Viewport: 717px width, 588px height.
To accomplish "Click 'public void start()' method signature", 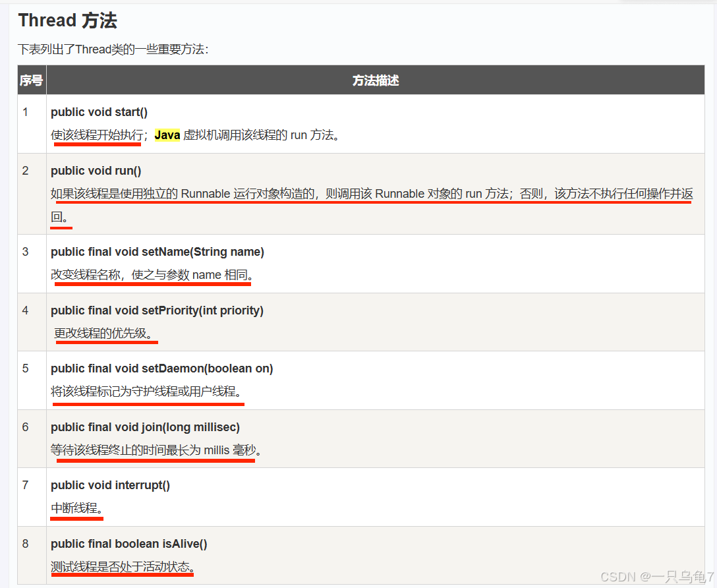I will [x=99, y=112].
